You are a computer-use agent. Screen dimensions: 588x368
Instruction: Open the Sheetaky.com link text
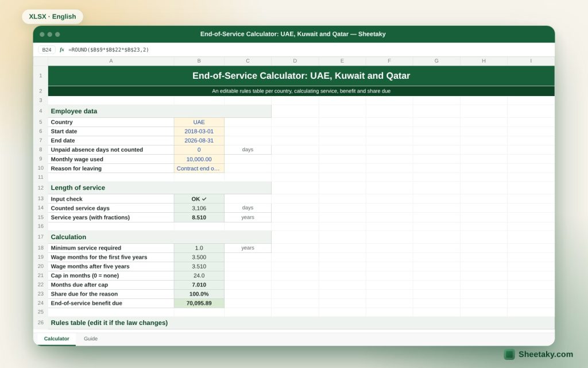546,354
